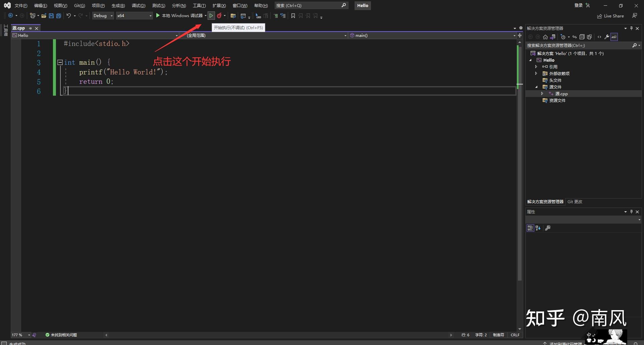The image size is (644, 345).
Task: Click the 未找到相关问题 status bar button
Action: [x=64, y=335]
